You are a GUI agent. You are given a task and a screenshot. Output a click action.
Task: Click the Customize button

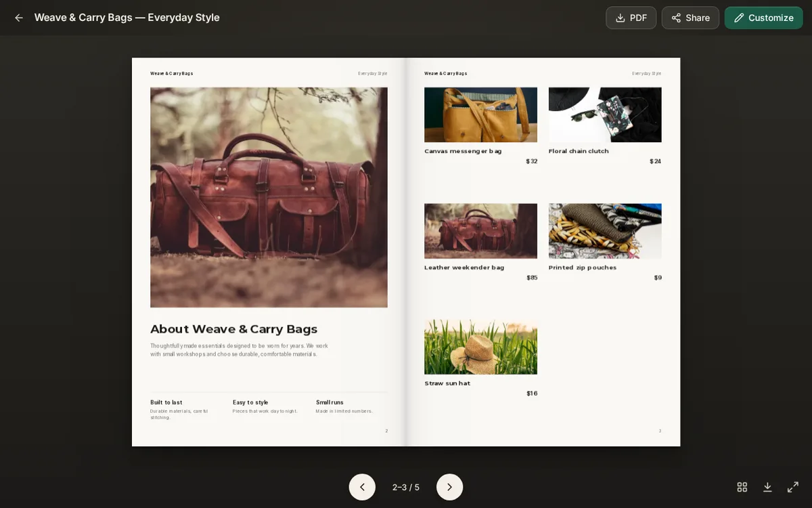click(763, 18)
